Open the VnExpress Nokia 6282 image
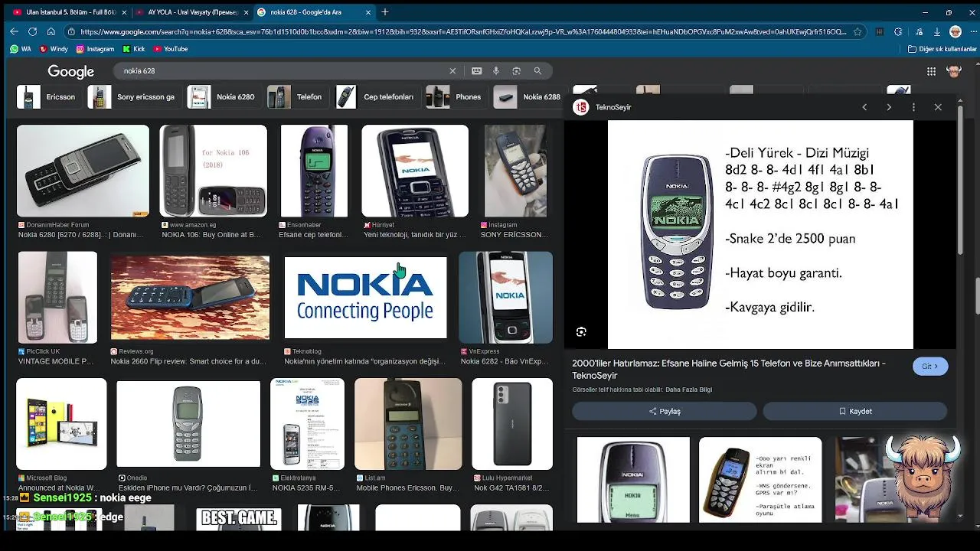The image size is (980, 551). pyautogui.click(x=505, y=297)
